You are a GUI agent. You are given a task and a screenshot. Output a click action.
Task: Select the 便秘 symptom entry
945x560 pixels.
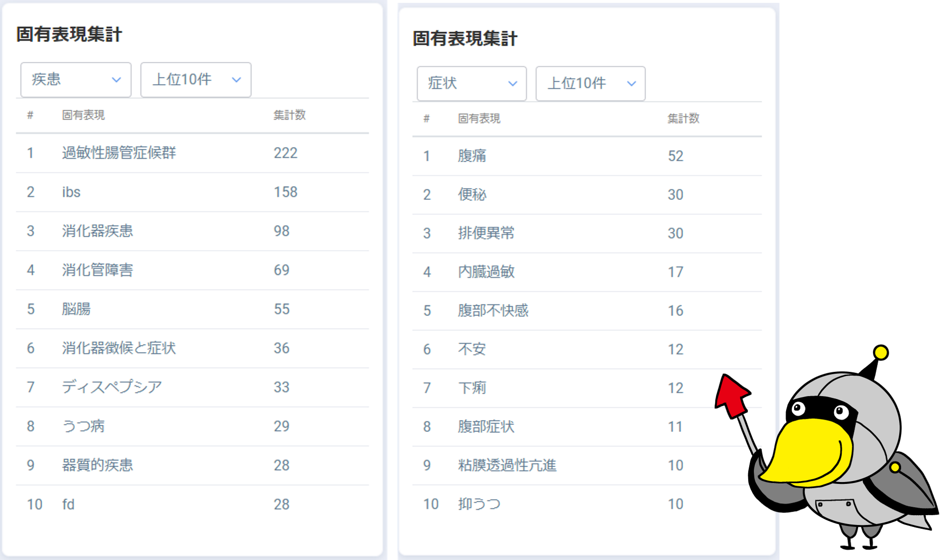pyautogui.click(x=472, y=195)
